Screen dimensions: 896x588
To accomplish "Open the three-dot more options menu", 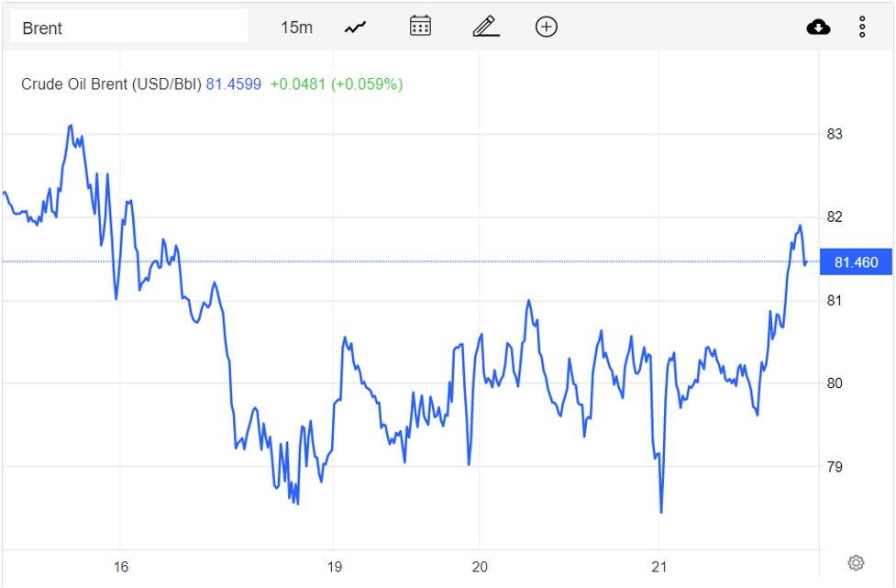I will [862, 28].
